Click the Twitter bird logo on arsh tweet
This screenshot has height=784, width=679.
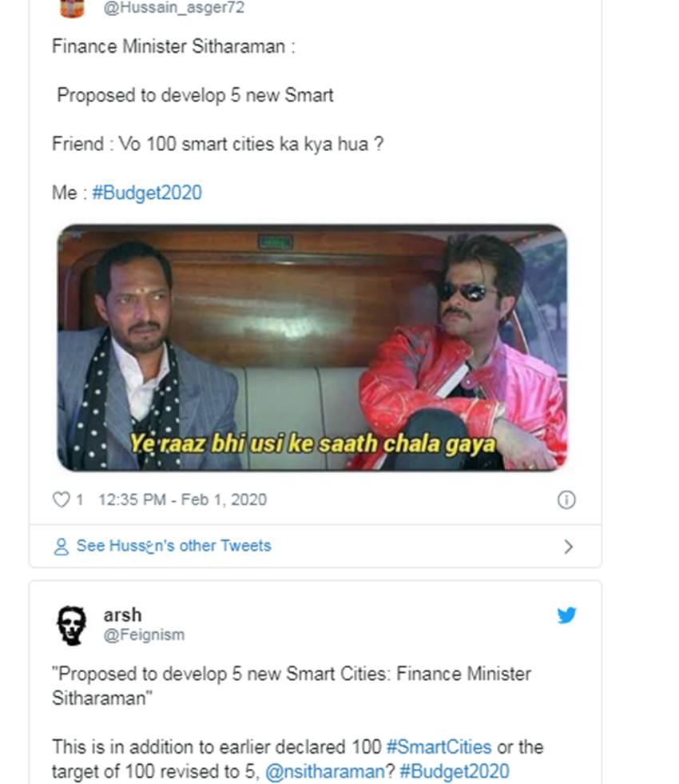pos(566,615)
